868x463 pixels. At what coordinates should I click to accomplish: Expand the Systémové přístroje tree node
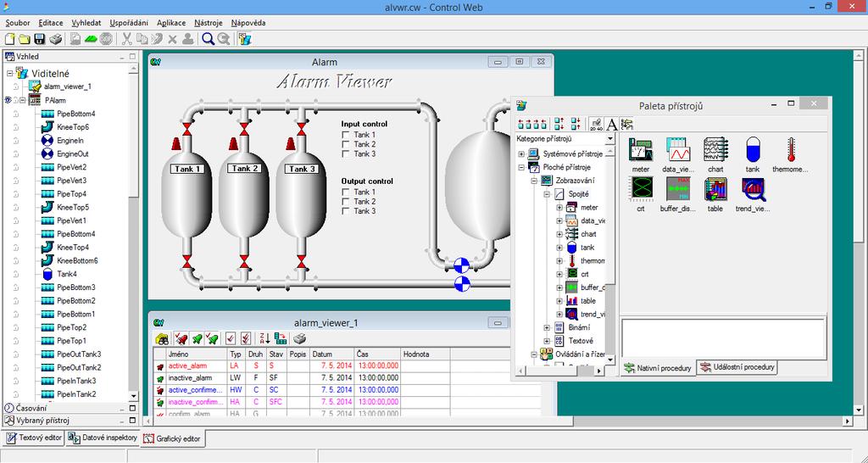(521, 154)
